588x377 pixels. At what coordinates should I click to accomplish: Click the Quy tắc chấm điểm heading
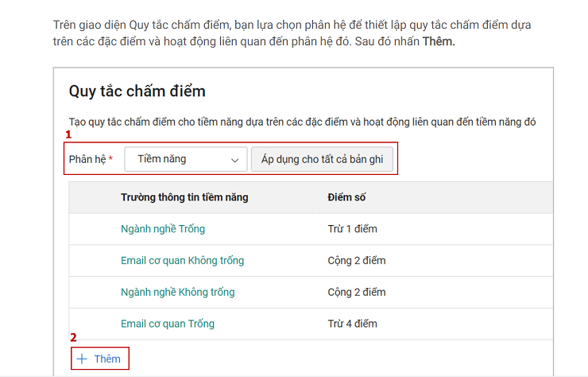137,91
